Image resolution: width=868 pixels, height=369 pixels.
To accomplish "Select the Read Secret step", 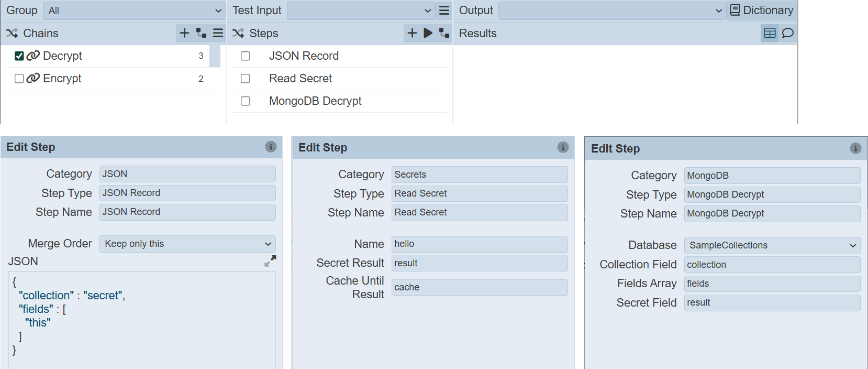I will click(x=301, y=79).
